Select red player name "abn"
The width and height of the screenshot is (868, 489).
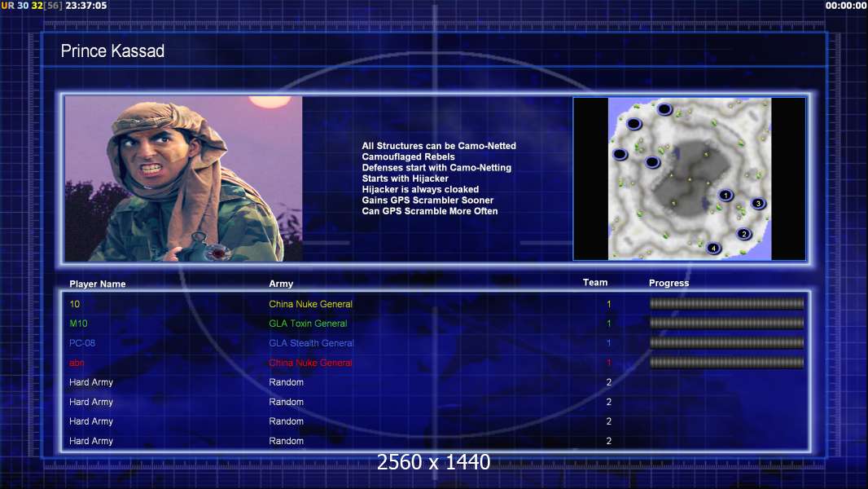pyautogui.click(x=77, y=363)
